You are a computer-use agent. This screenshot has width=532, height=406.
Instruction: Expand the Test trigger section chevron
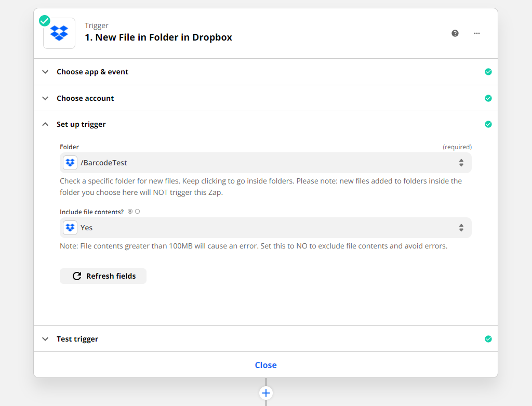45,339
